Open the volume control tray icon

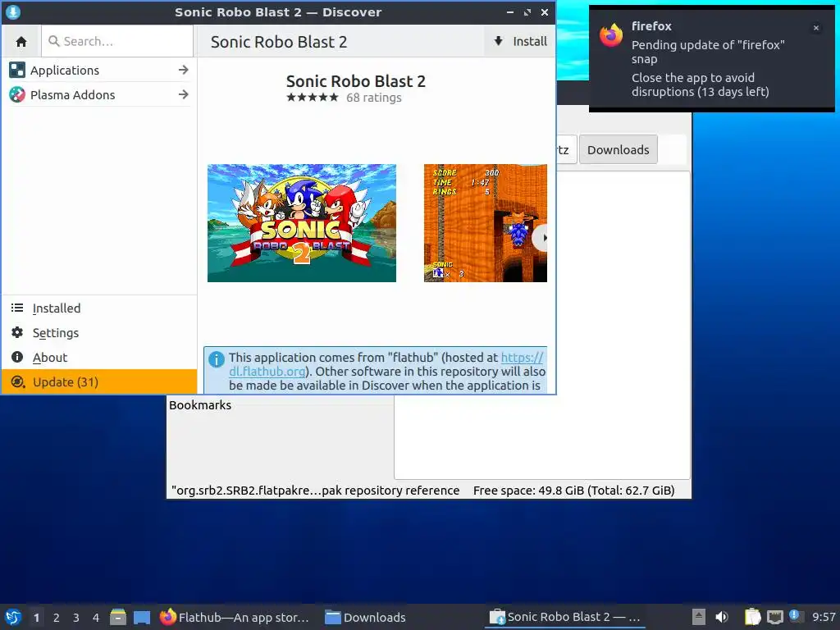point(722,617)
